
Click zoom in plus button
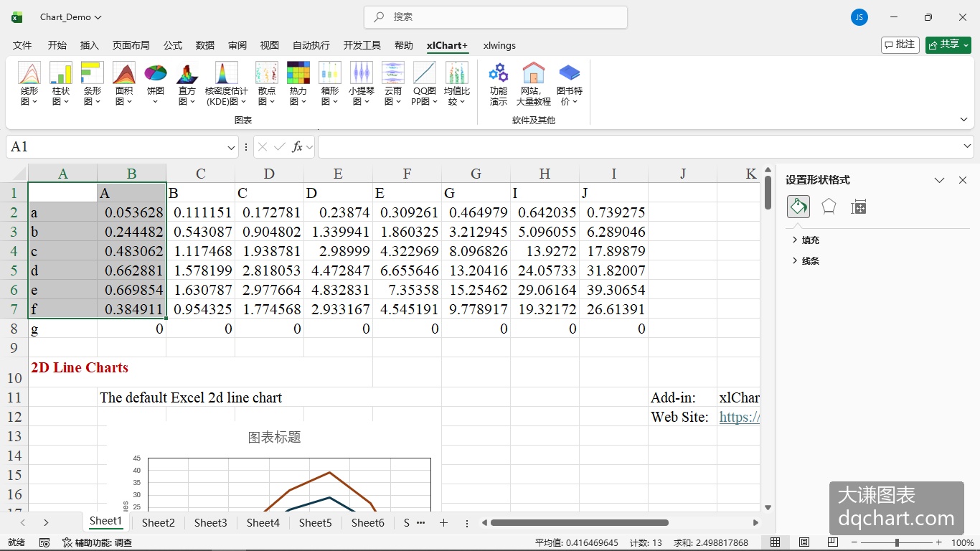tap(938, 542)
